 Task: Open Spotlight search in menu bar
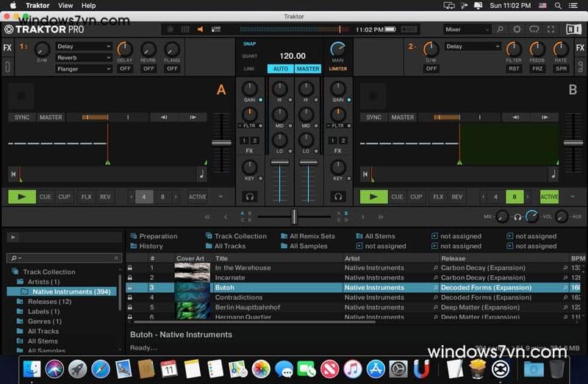(558, 6)
